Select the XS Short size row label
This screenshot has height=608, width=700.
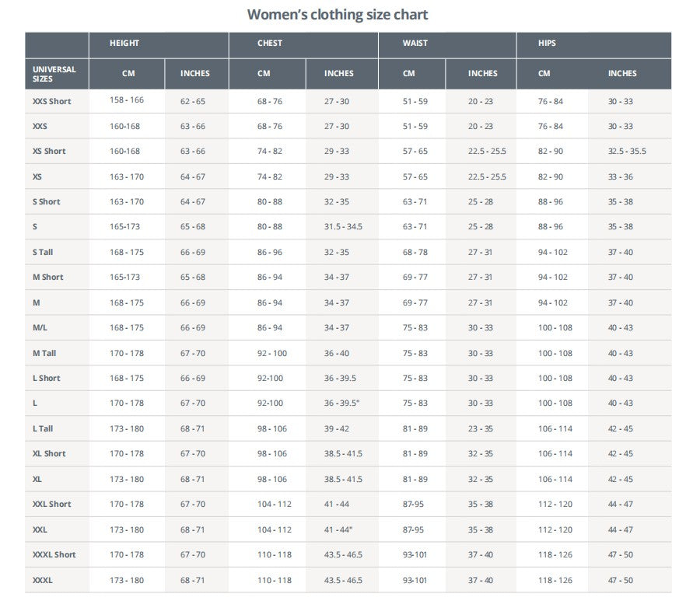coord(49,152)
